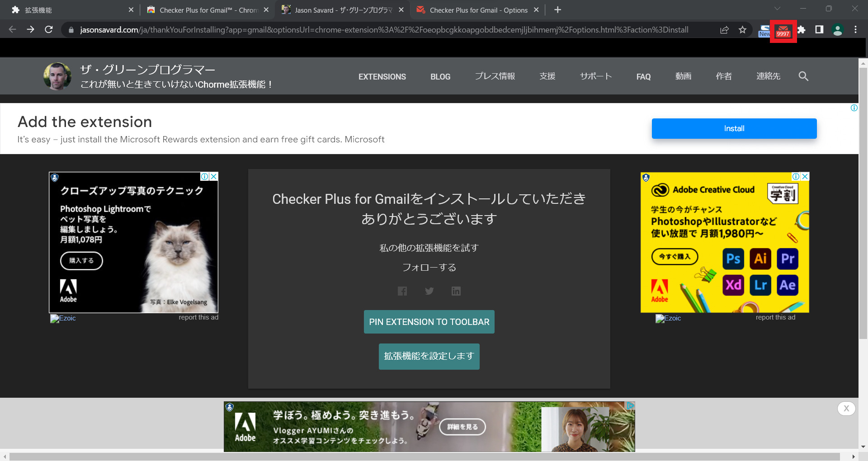Click the Twitter follow icon

coord(429,291)
